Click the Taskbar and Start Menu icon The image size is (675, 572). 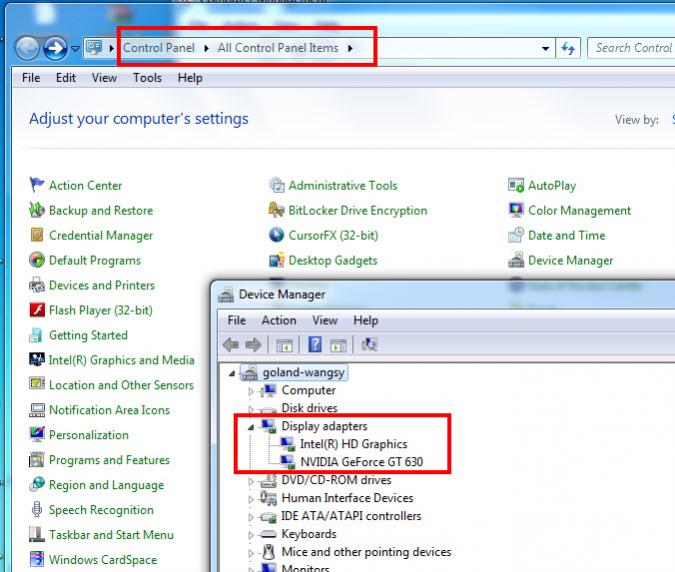[37, 535]
